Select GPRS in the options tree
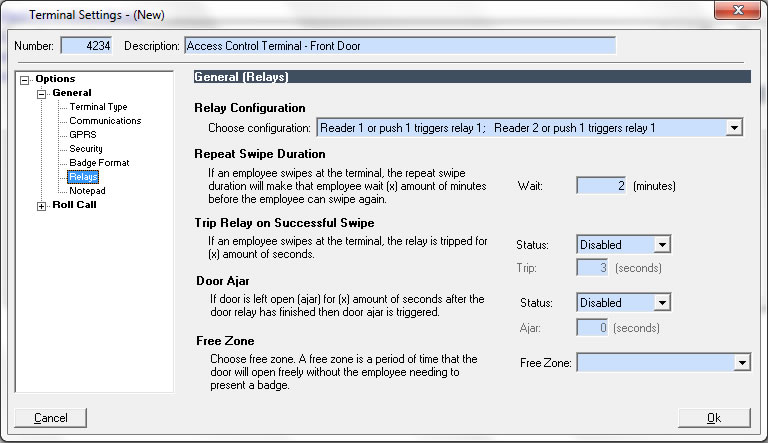The image size is (768, 443). 82,135
